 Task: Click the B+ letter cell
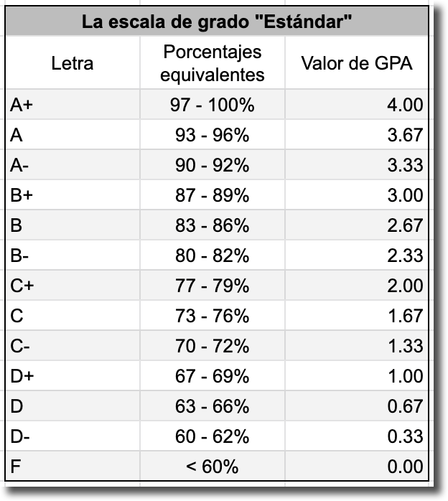pyautogui.click(x=73, y=196)
